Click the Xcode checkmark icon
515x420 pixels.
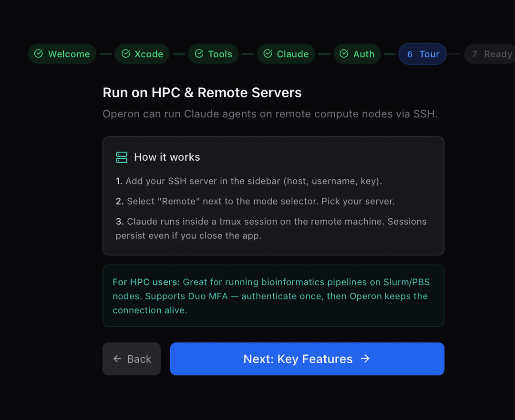point(125,53)
